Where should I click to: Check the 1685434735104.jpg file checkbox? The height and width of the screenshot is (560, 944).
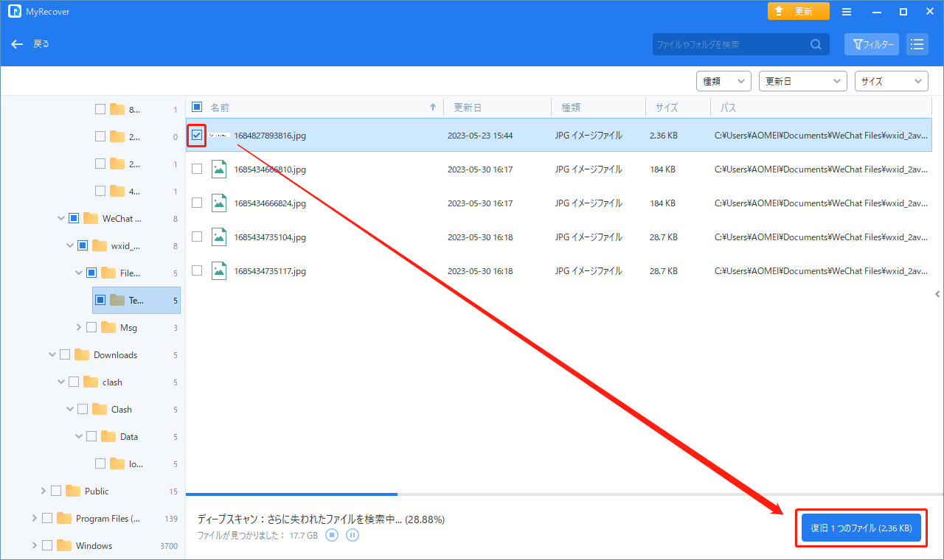click(197, 237)
